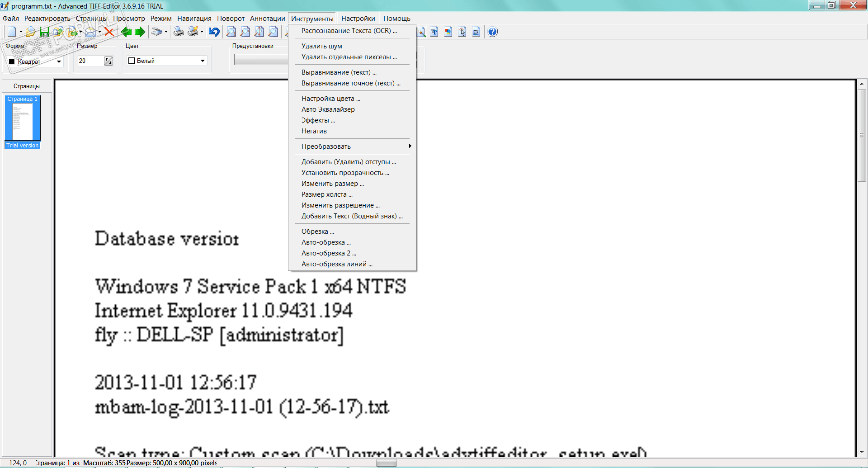Select Авто-обрезка 2 menu entry

[x=352, y=253]
